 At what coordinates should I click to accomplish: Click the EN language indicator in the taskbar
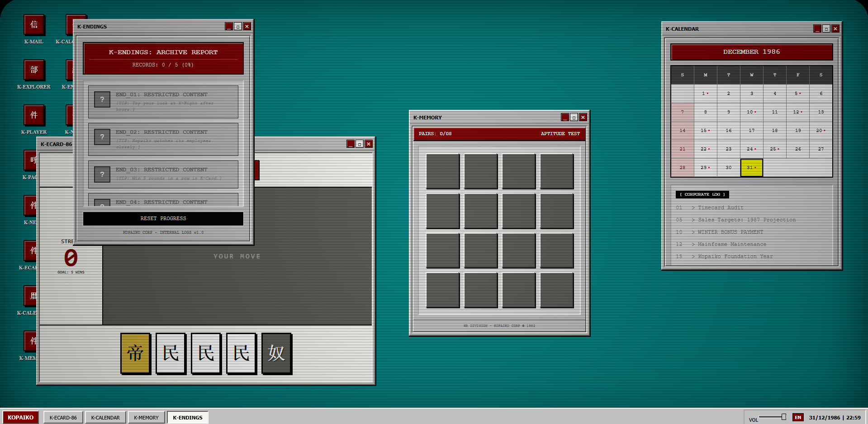coord(798,418)
